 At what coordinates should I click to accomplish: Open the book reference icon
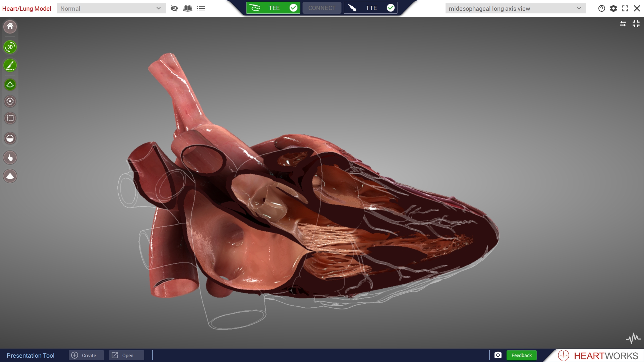[x=188, y=8]
